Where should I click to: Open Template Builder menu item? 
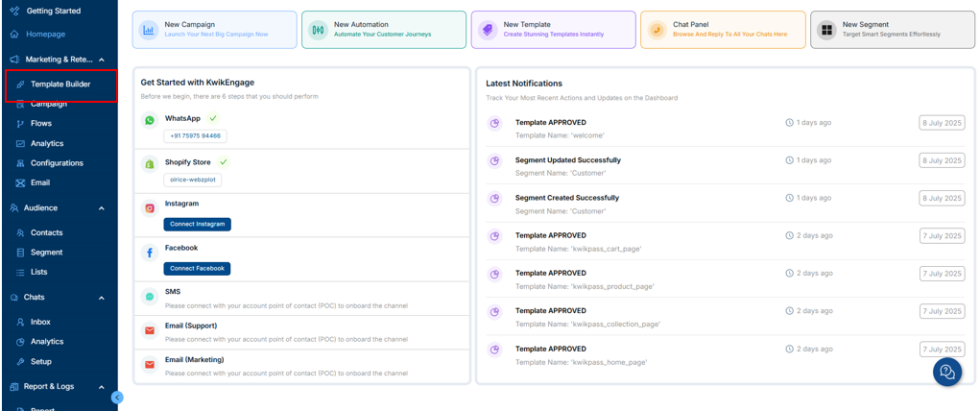pyautogui.click(x=60, y=85)
